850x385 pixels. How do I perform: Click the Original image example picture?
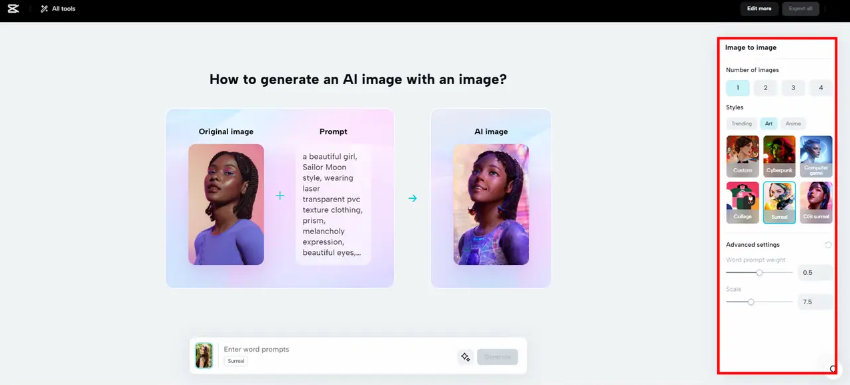point(226,204)
